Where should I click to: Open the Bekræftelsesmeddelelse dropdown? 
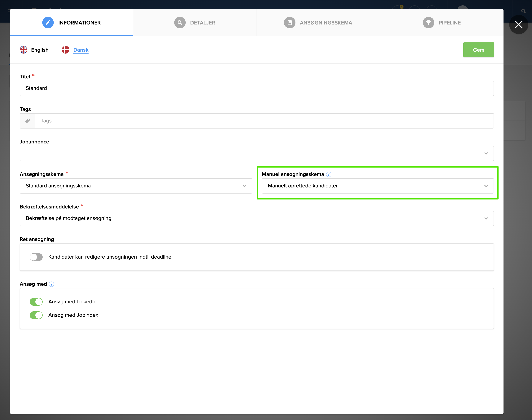[256, 218]
